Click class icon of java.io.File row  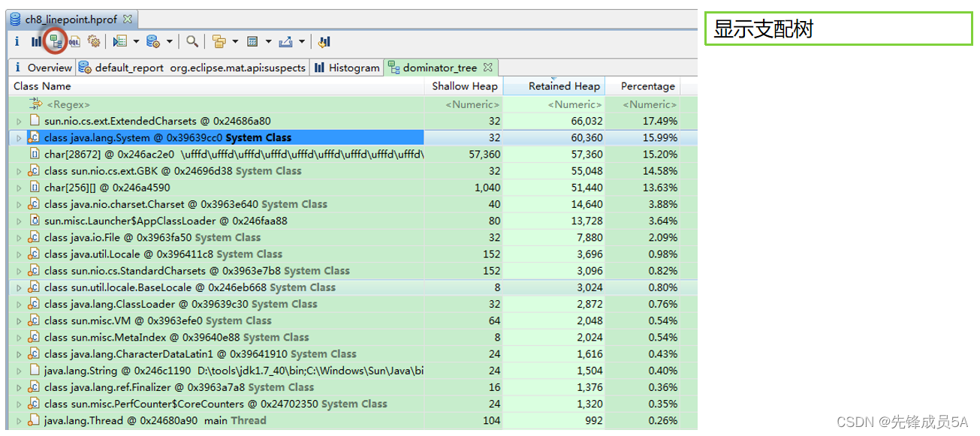(x=34, y=237)
